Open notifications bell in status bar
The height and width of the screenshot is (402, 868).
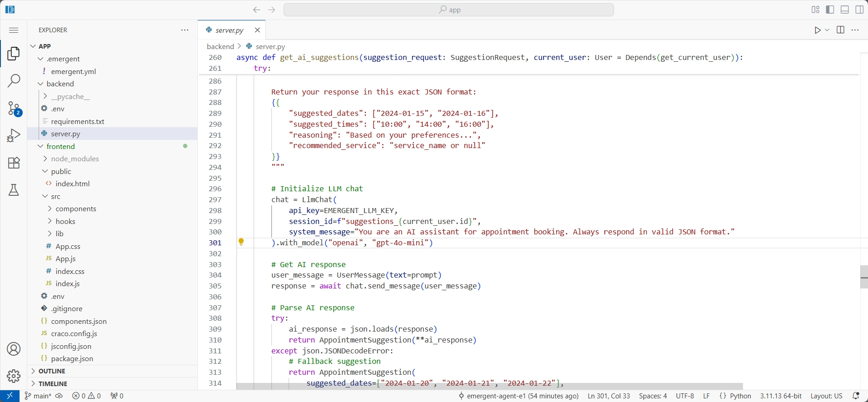856,396
